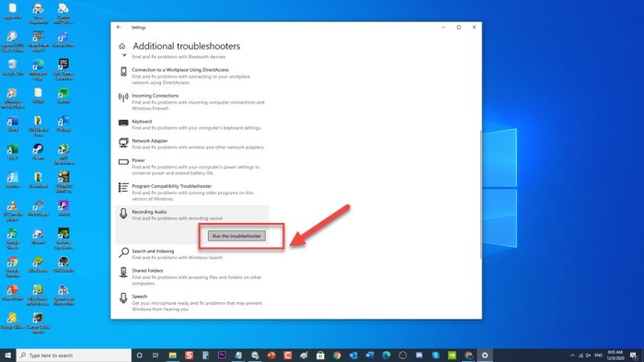Open Google Chrome from the taskbar
The width and height of the screenshot is (644, 362).
[x=337, y=355]
